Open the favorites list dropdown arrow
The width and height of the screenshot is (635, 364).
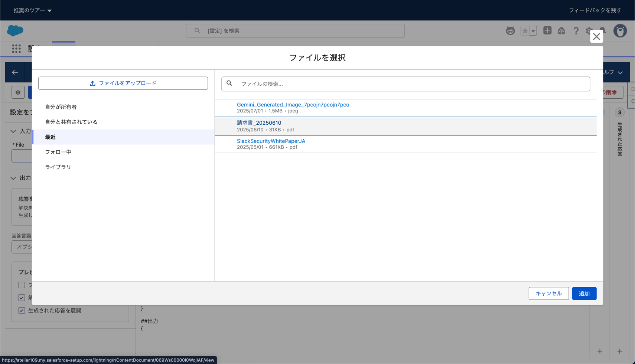533,31
